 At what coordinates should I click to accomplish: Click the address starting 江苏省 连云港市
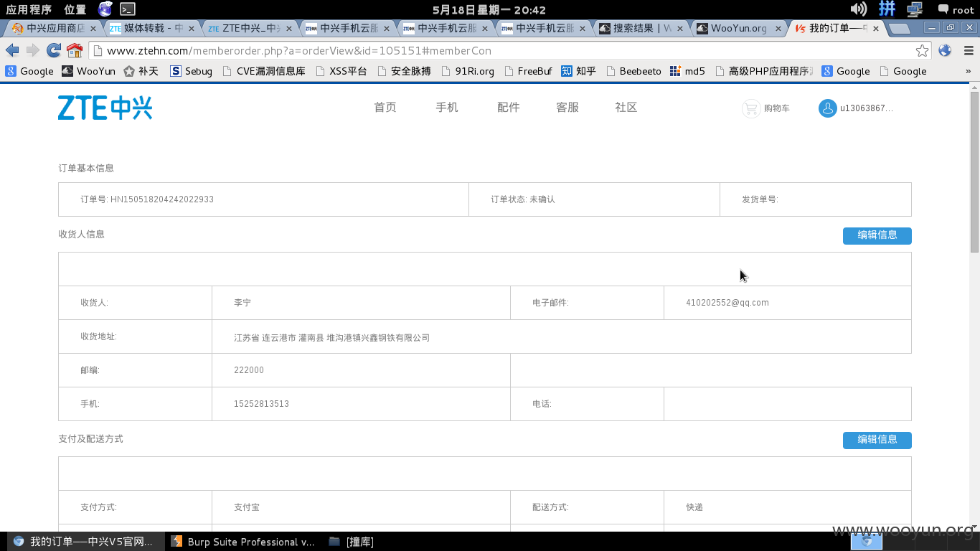click(331, 337)
